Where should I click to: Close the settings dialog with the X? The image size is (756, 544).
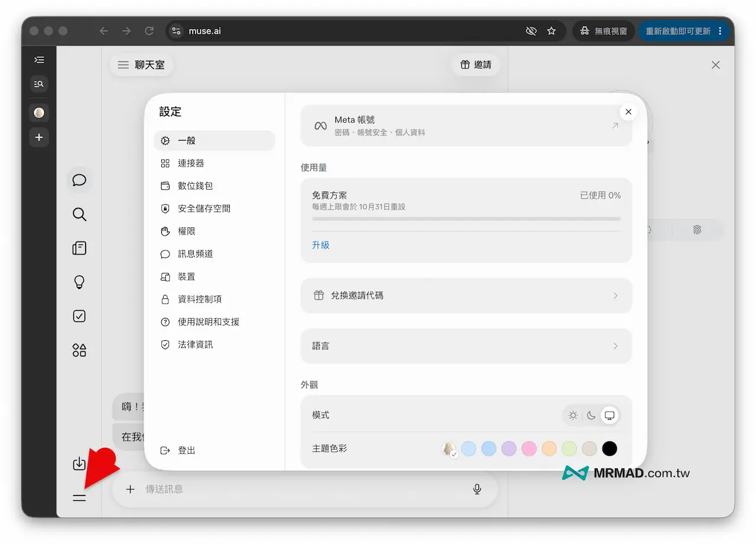(x=628, y=112)
